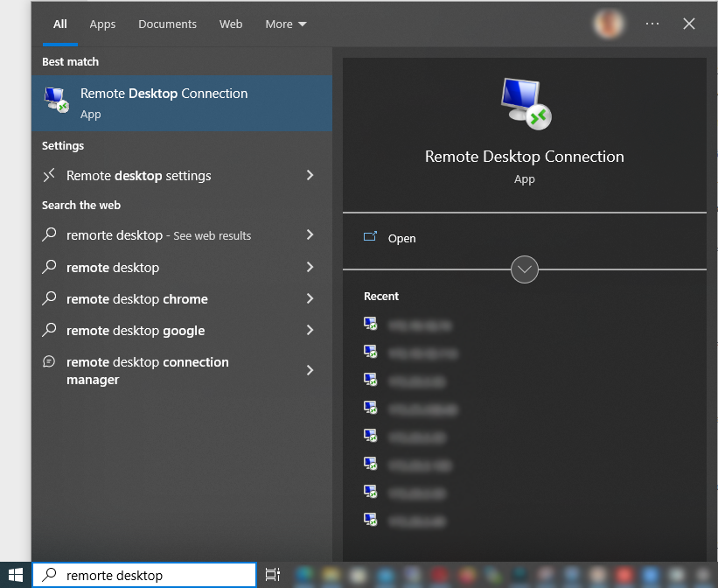Select the 'remote desktop' web suggestion
This screenshot has height=588, width=718.
[182, 267]
